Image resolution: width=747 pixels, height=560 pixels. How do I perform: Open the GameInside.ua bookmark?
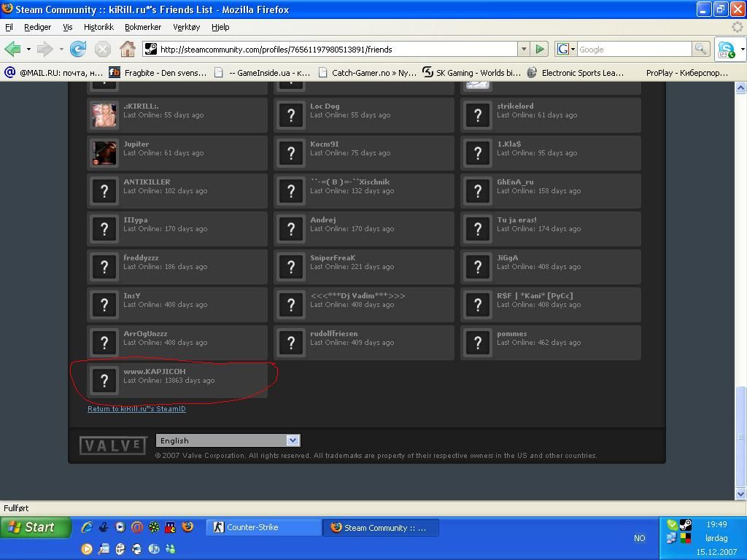click(263, 72)
